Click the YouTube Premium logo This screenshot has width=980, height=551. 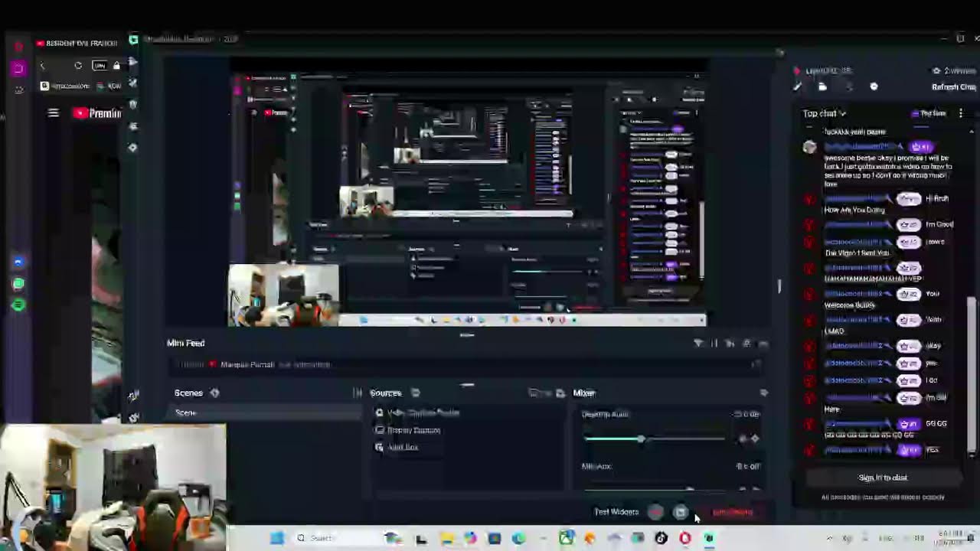click(97, 113)
